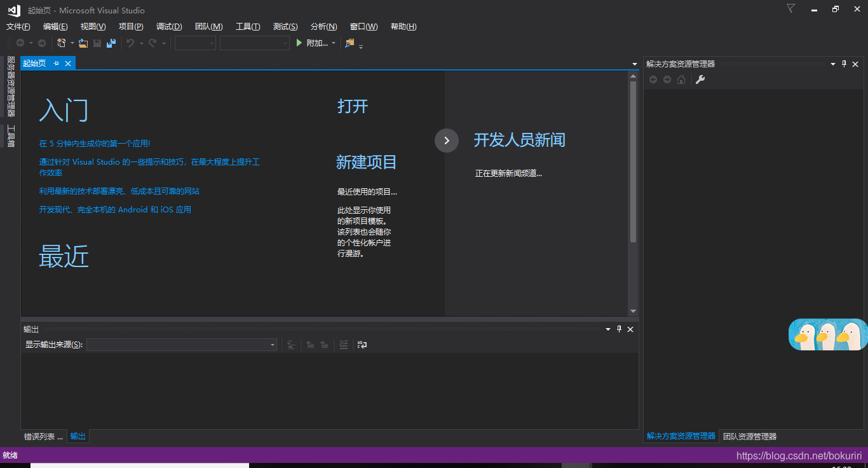
Task: Click the 在 5 分钟内生成你的第一个应用! link
Action: [x=95, y=144]
